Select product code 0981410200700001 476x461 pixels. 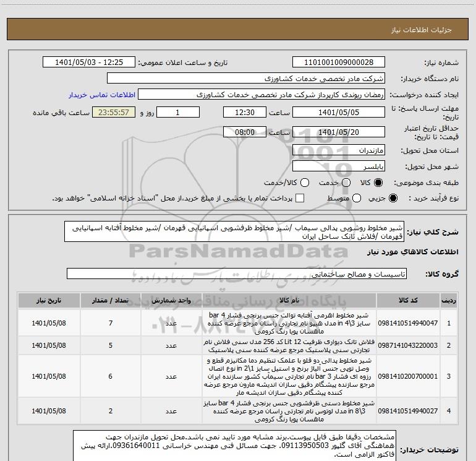tap(408, 376)
